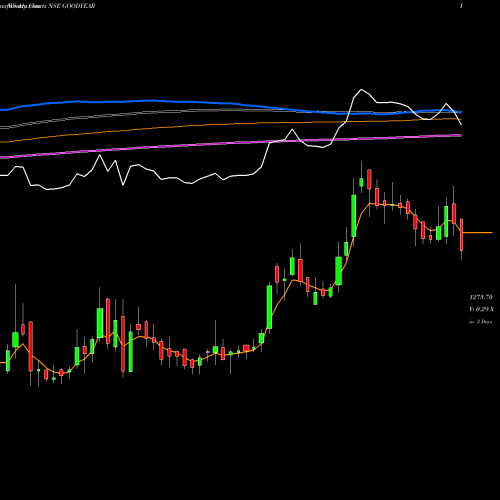
Task: Click the V: 0.29 X volume label
Action: click(x=481, y=309)
